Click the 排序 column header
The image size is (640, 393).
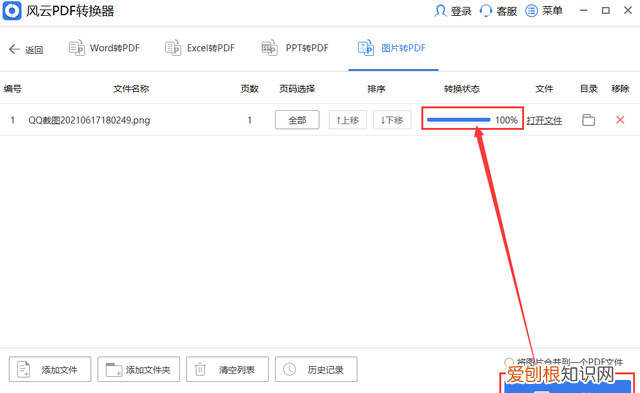376,89
